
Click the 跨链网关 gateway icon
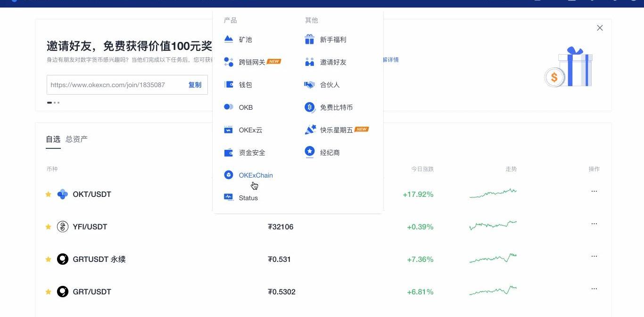click(x=229, y=62)
